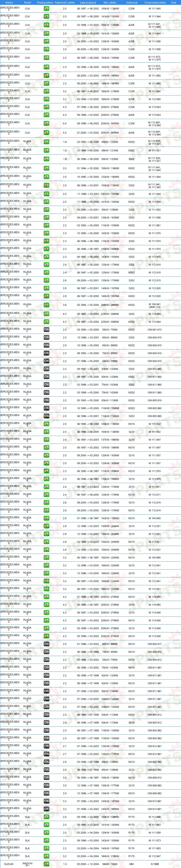
Task: Click the petrol icon for the CLK 5.4 C208 row
Action: click(46, 123)
